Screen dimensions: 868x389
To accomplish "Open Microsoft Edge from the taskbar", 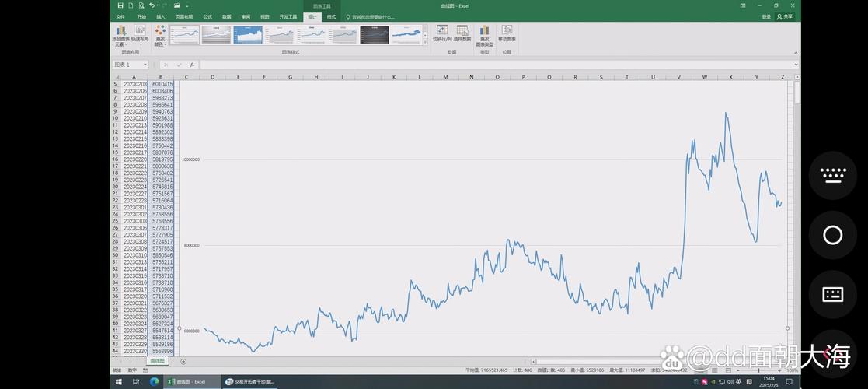I will click(x=153, y=382).
